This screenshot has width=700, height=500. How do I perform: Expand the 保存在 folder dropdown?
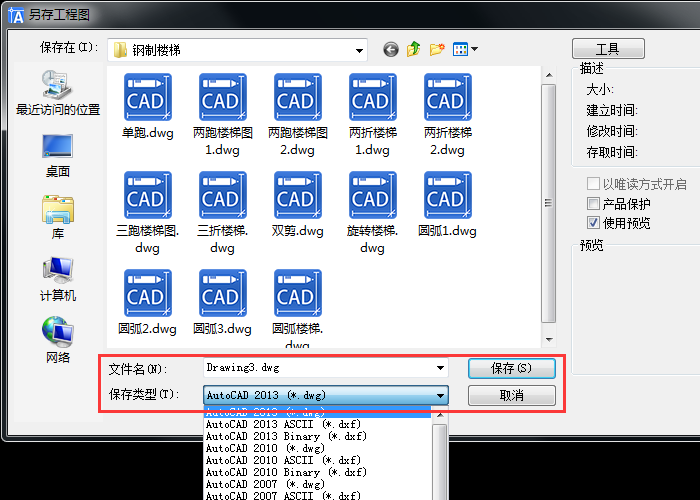pyautogui.click(x=359, y=50)
